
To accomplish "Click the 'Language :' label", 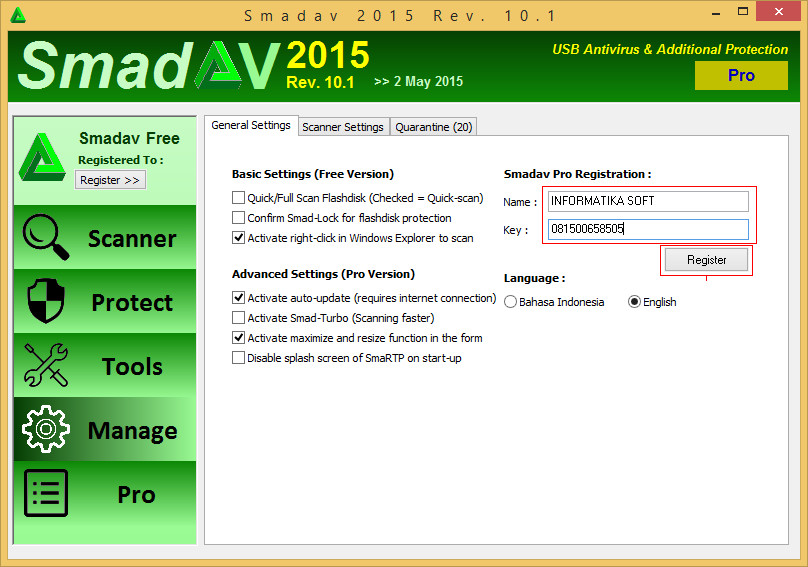I will point(534,278).
